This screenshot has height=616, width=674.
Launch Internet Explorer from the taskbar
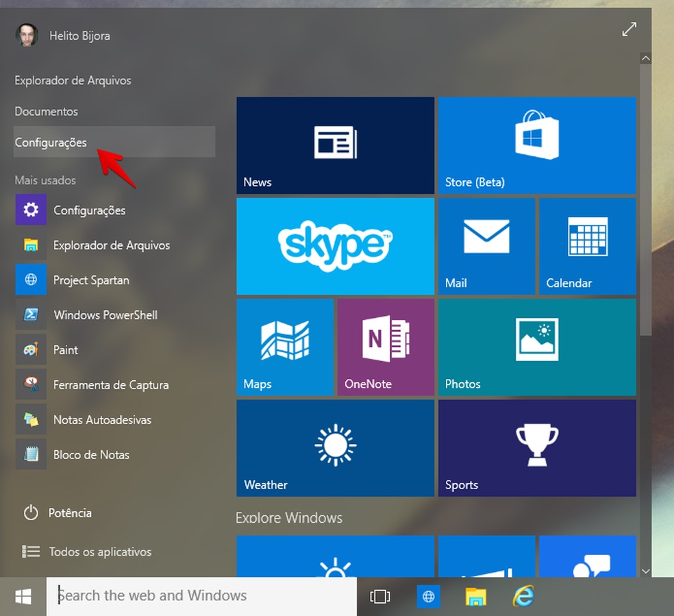[523, 596]
